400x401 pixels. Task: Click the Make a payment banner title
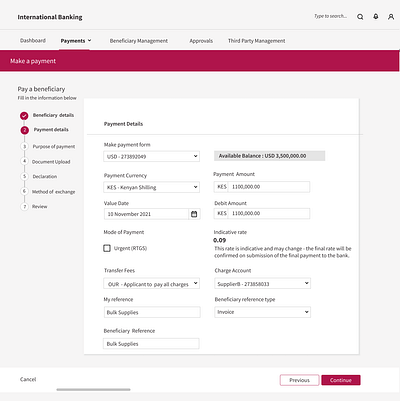click(x=33, y=61)
